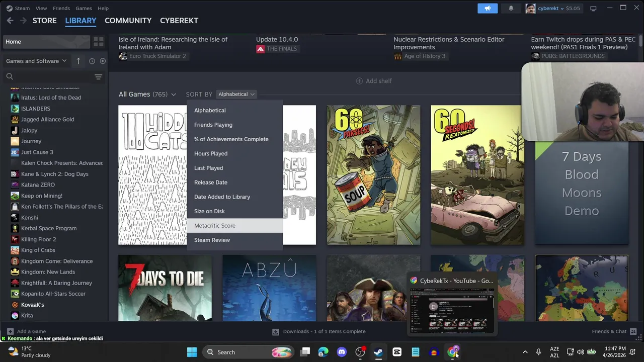Toggle sort order arrow beside Games and Software
644x362 pixels.
[78, 61]
